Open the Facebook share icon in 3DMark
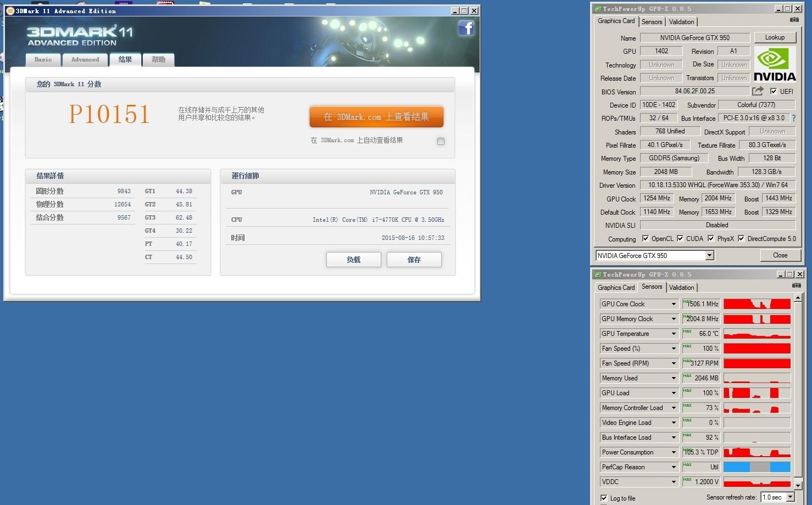812x505 pixels. (466, 28)
